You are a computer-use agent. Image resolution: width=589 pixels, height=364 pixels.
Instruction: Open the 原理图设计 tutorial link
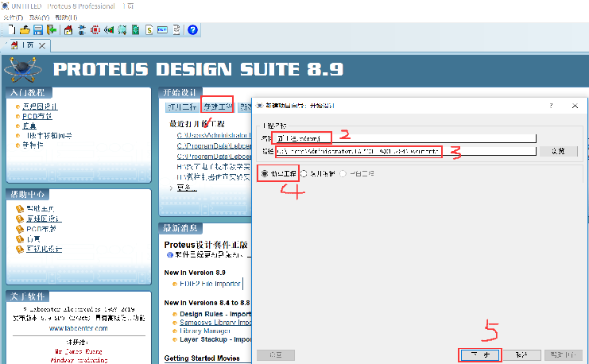pos(40,106)
